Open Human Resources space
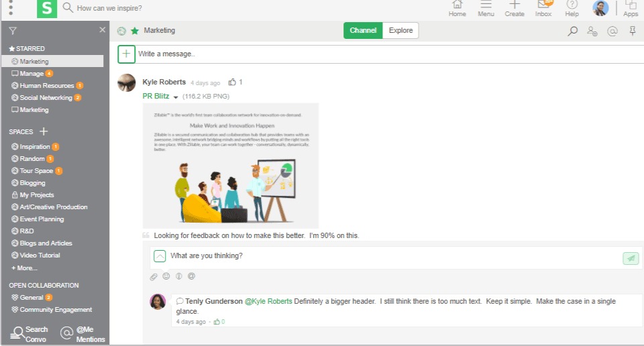The width and height of the screenshot is (644, 346). pos(47,85)
